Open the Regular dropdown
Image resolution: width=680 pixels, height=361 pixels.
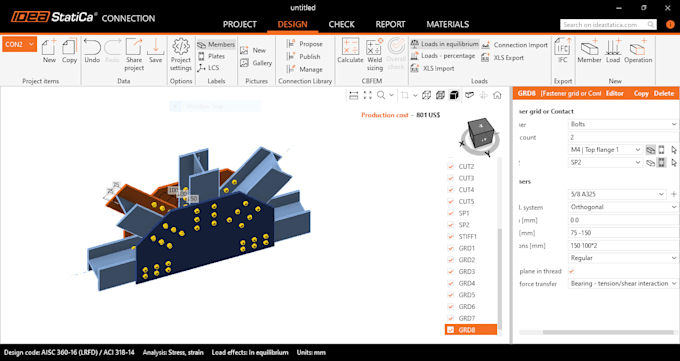pyautogui.click(x=623, y=258)
